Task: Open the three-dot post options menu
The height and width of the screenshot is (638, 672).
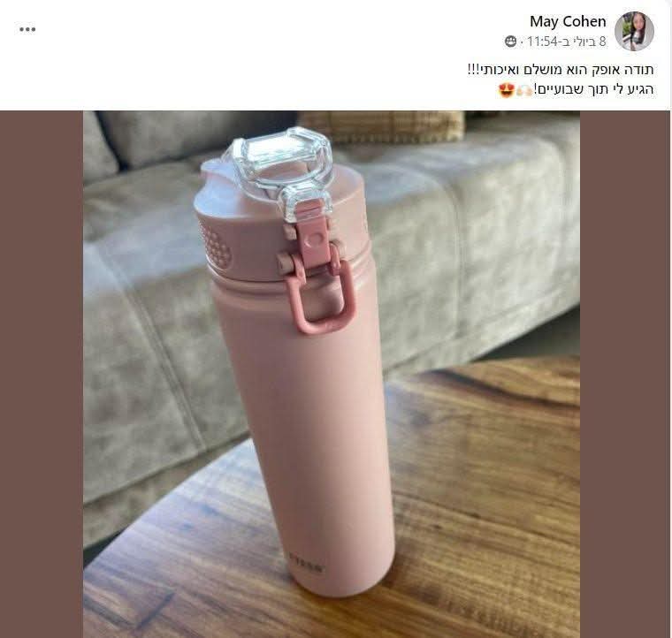Action: [27, 29]
